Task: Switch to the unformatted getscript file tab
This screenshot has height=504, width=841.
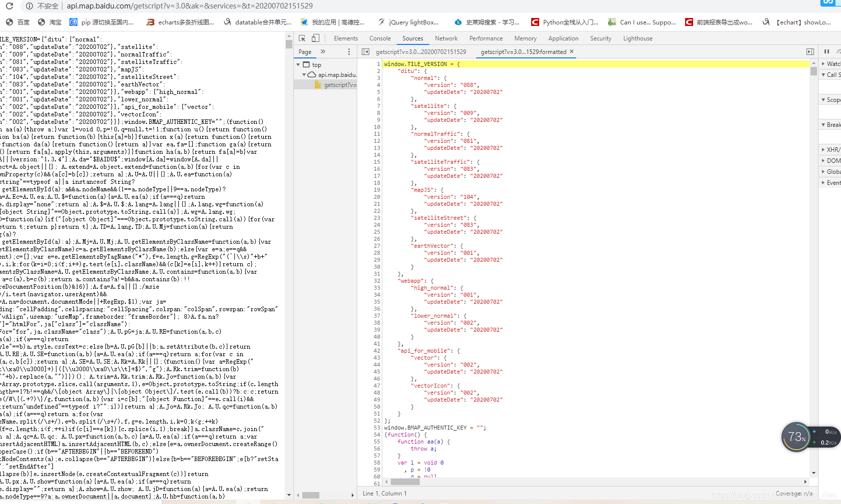Action: [421, 52]
